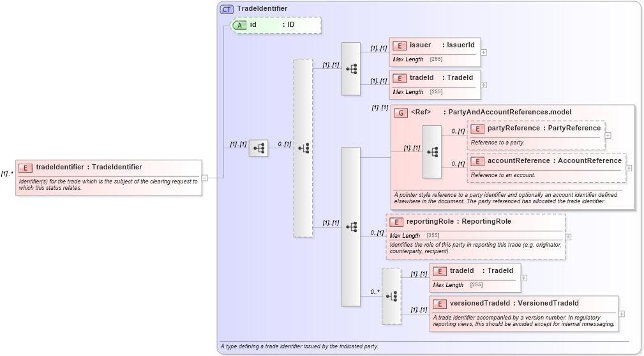Click the E icon of versionedTradeId element

(440, 304)
